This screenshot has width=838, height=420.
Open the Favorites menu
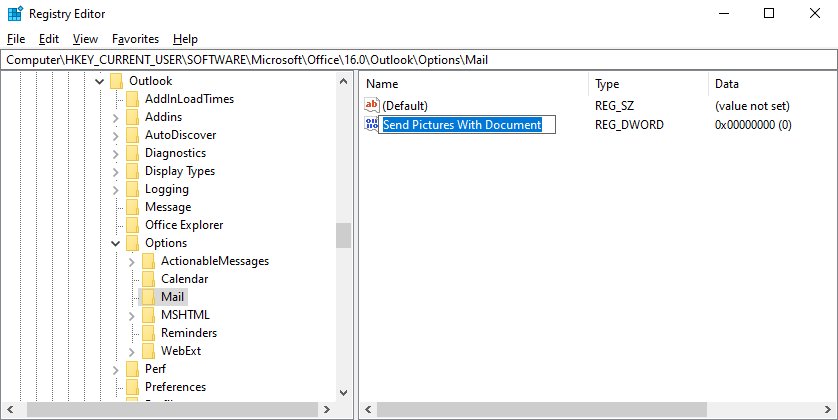(x=135, y=39)
